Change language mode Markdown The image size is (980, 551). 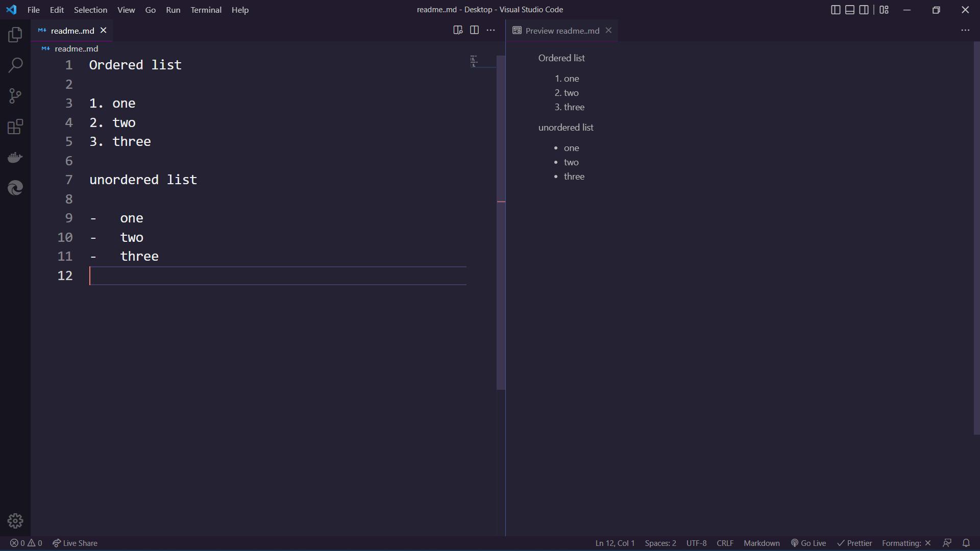762,543
